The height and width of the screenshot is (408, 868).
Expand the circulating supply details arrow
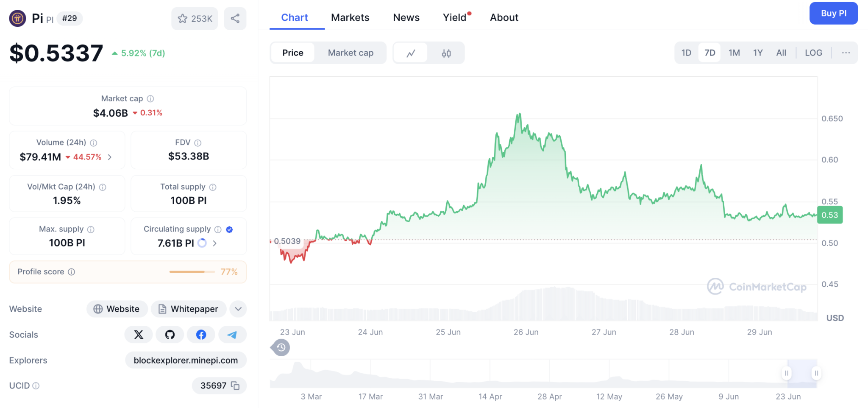215,243
